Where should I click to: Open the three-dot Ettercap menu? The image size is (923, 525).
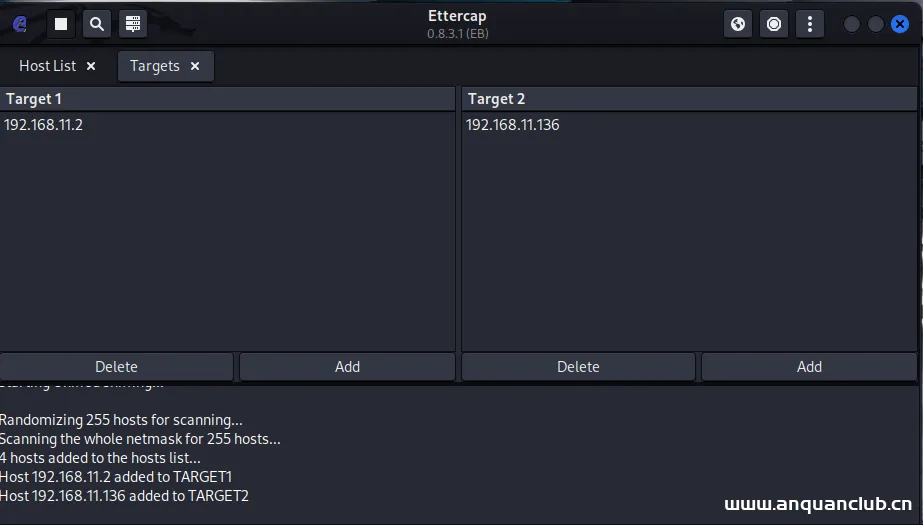(810, 23)
